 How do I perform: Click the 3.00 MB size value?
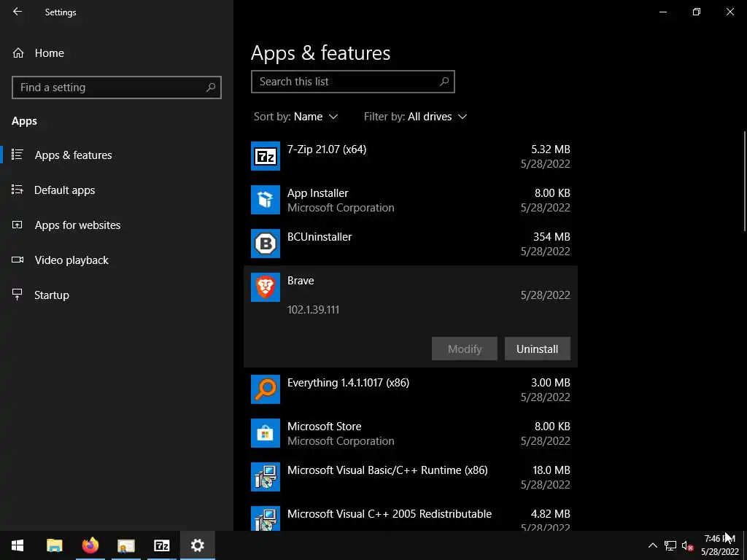(551, 382)
